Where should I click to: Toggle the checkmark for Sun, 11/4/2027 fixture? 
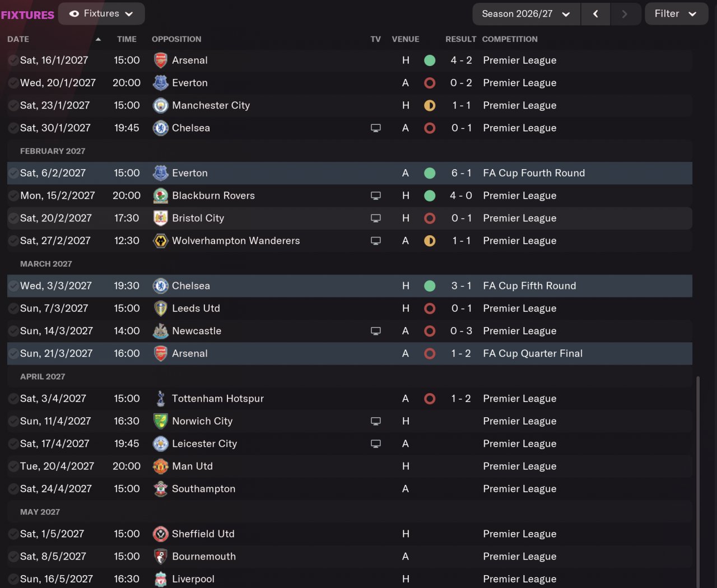coord(13,421)
